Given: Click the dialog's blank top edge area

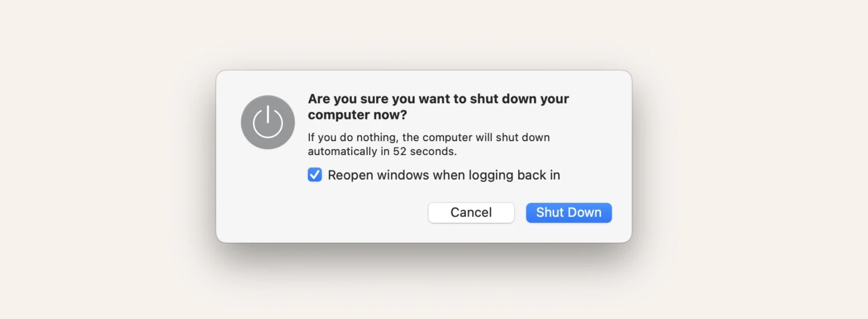Looking at the screenshot, I should pyautogui.click(x=423, y=81).
